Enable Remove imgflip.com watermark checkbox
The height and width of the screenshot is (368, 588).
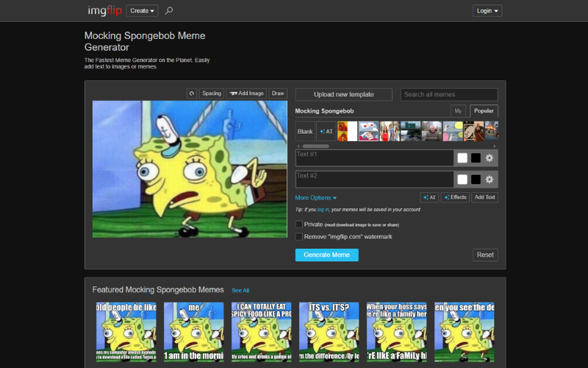[x=299, y=236]
